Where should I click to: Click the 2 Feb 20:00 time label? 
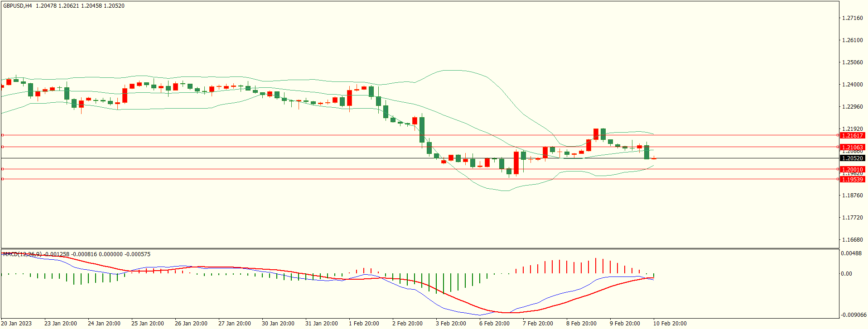point(408,323)
